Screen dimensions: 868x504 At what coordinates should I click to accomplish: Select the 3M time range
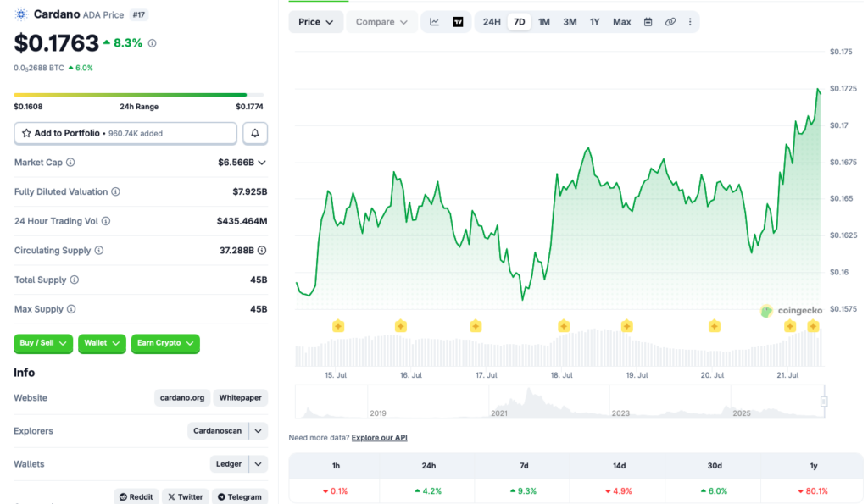pos(570,22)
